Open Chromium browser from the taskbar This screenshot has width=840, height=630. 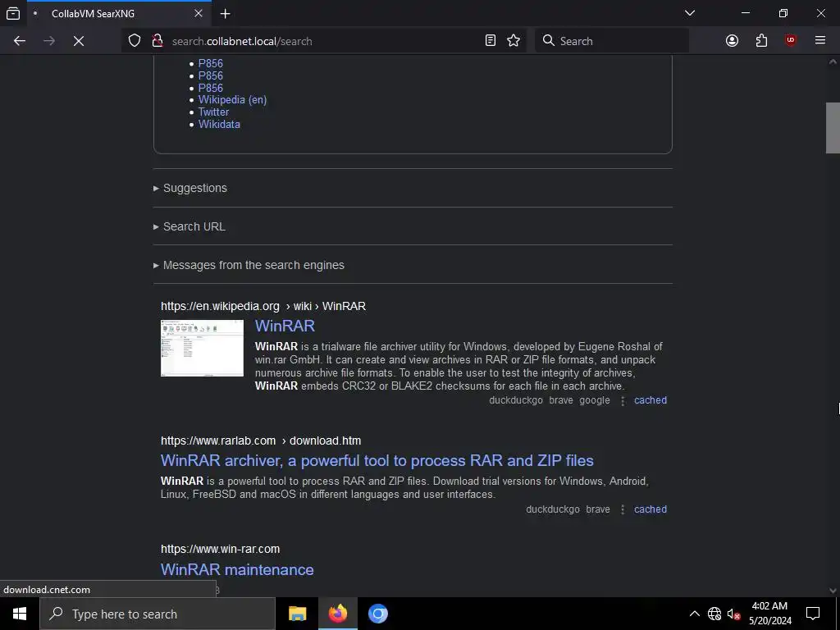coord(377,614)
